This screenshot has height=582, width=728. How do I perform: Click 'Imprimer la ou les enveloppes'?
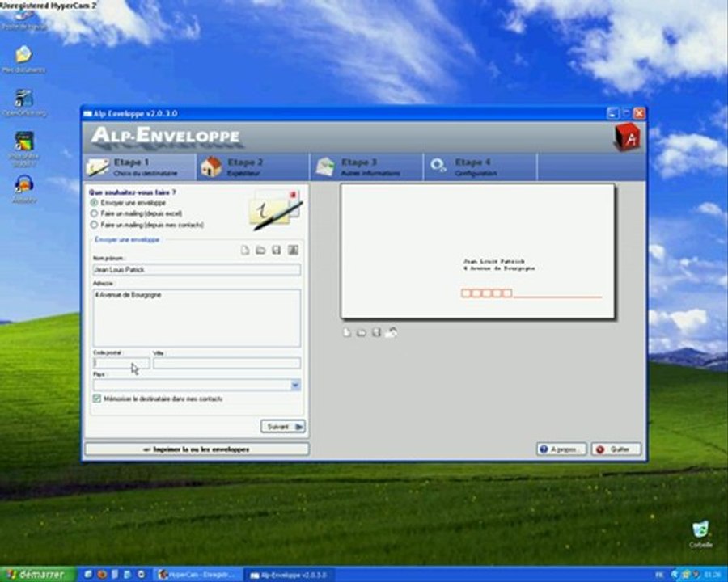[197, 449]
